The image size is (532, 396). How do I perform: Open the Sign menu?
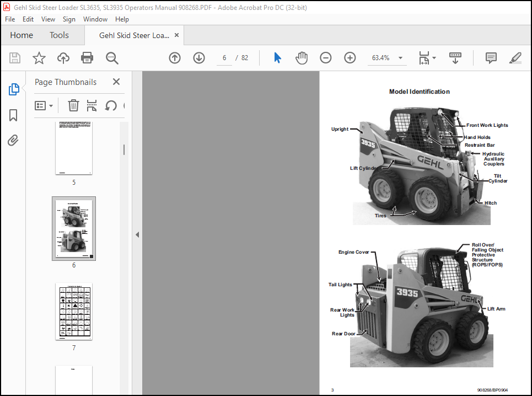pos(69,19)
